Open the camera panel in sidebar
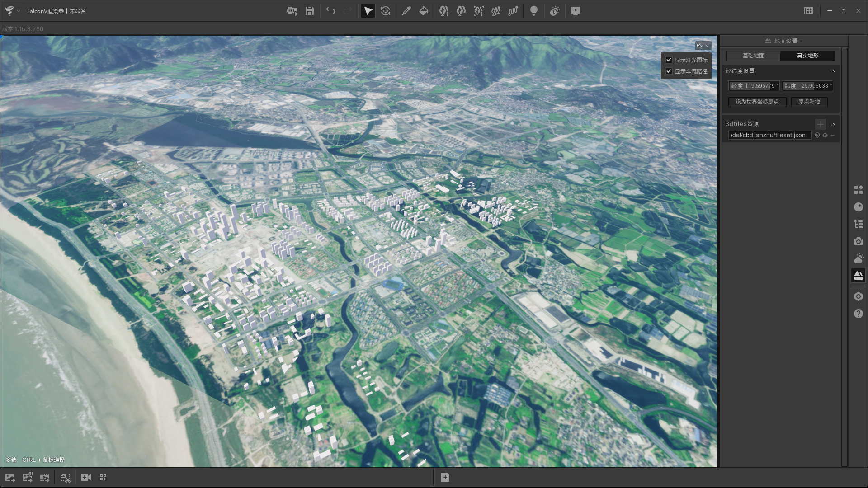The image size is (868, 488). click(858, 242)
